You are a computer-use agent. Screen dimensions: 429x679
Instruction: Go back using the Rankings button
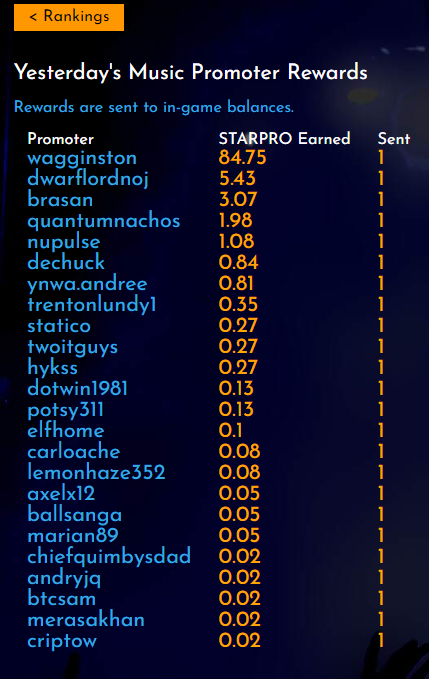coord(69,17)
